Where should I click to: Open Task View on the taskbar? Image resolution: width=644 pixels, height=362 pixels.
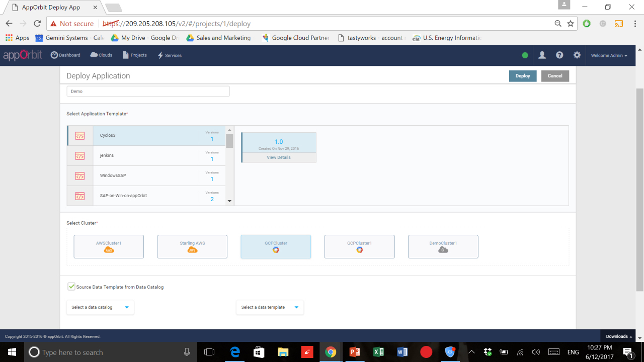pos(209,352)
